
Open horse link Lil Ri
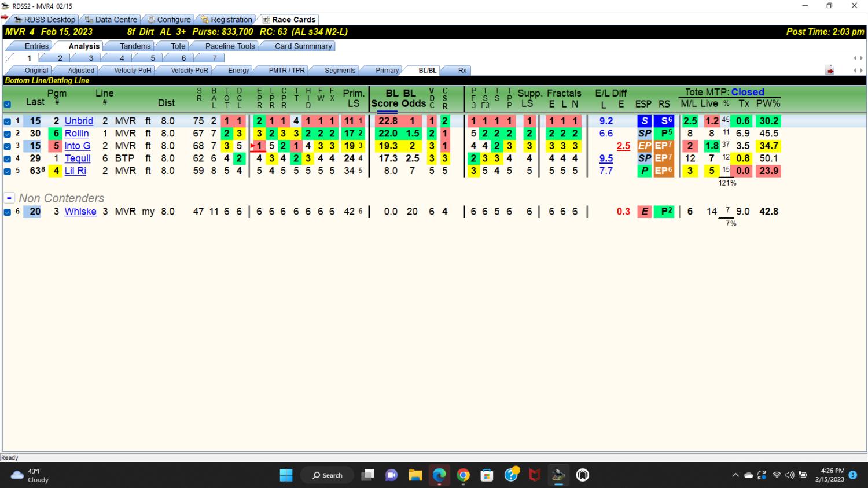point(75,171)
